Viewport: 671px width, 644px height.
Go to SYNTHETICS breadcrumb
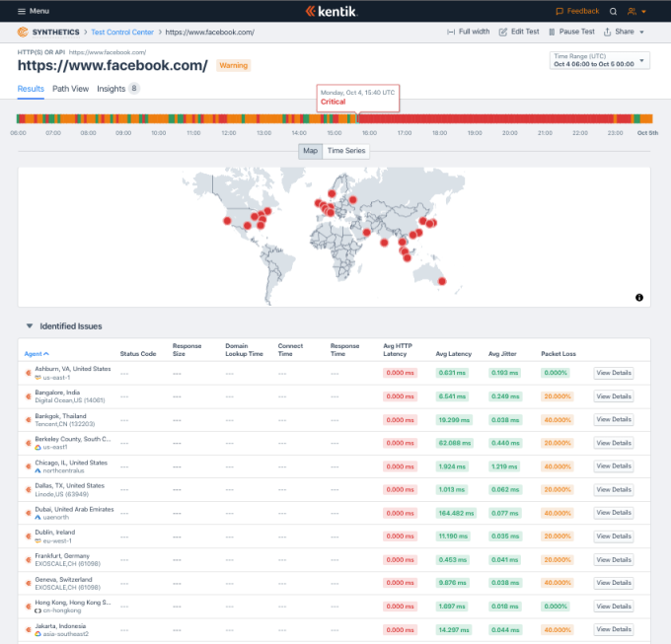55,33
